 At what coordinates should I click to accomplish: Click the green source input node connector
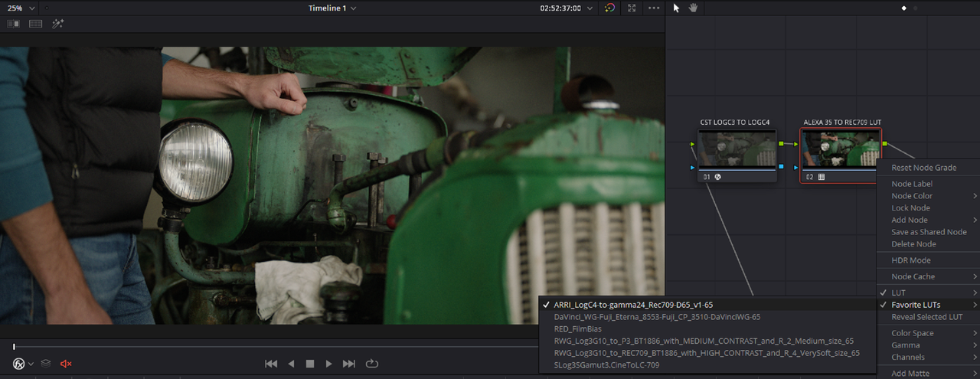[x=693, y=143]
